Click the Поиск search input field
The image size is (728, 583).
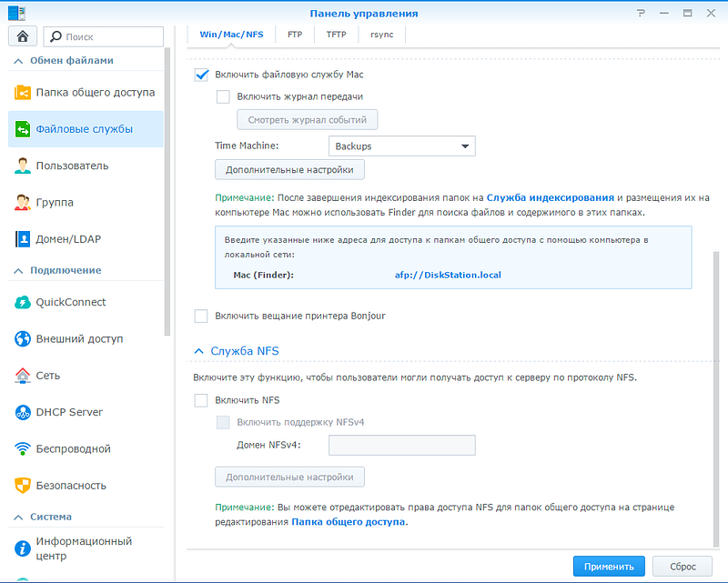(104, 36)
